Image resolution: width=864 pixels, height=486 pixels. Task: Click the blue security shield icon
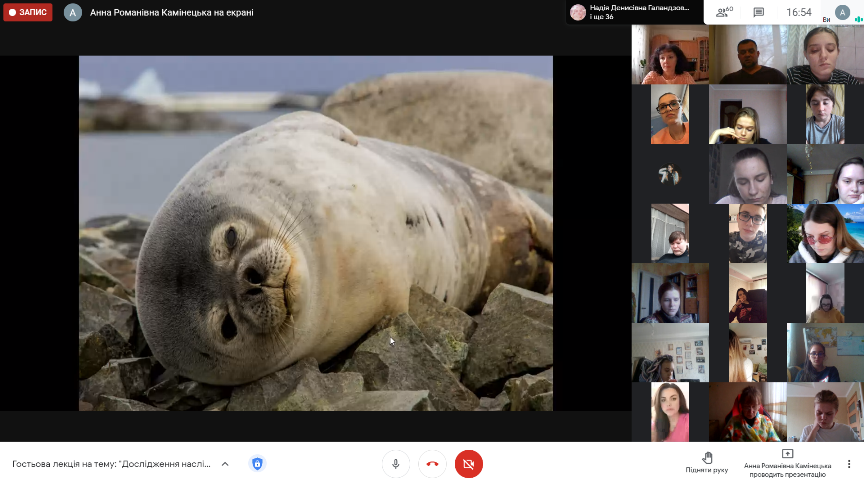257,464
